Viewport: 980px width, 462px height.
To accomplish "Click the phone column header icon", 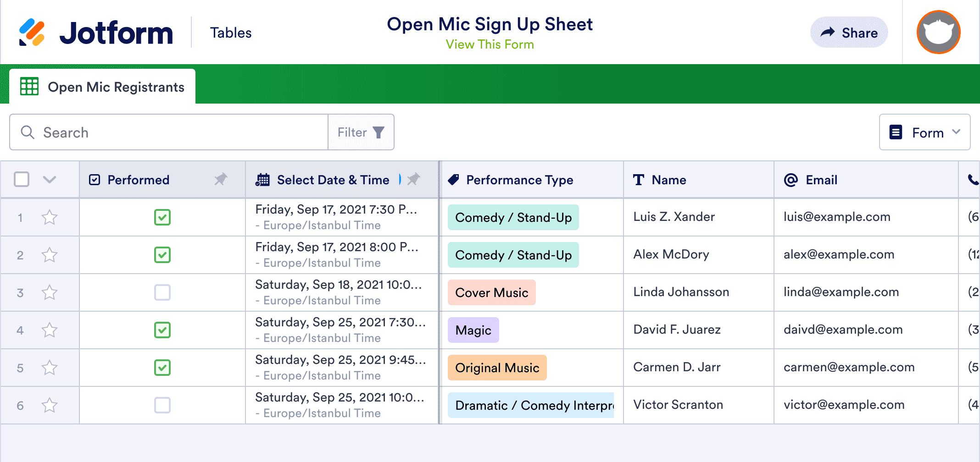I will pyautogui.click(x=973, y=180).
